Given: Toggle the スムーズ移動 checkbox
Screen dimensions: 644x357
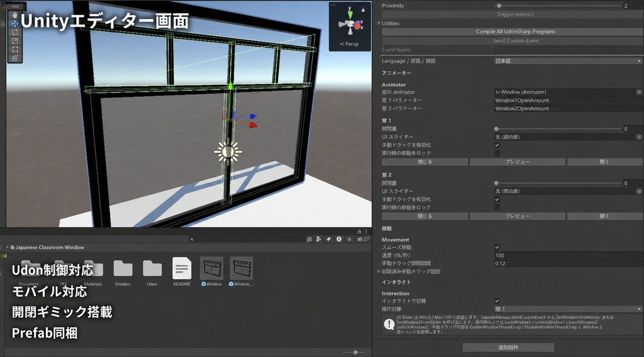Looking at the screenshot, I should pyautogui.click(x=497, y=248).
